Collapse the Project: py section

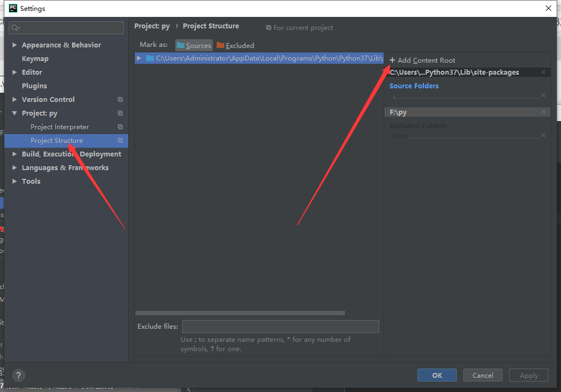[x=15, y=113]
